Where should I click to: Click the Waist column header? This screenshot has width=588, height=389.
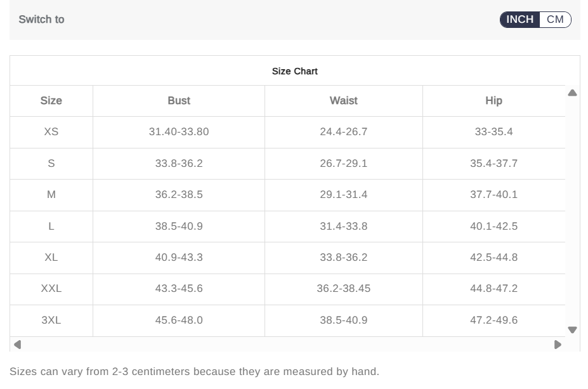[x=344, y=100]
